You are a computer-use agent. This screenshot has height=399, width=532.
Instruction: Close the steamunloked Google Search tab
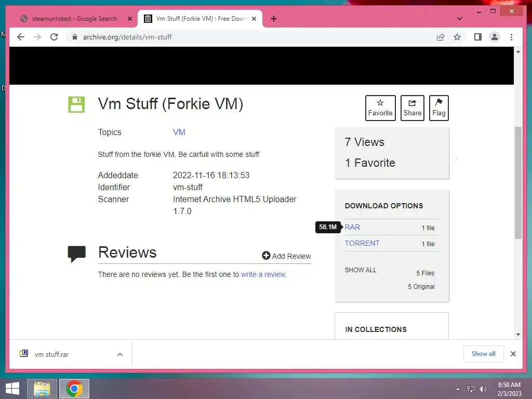129,19
